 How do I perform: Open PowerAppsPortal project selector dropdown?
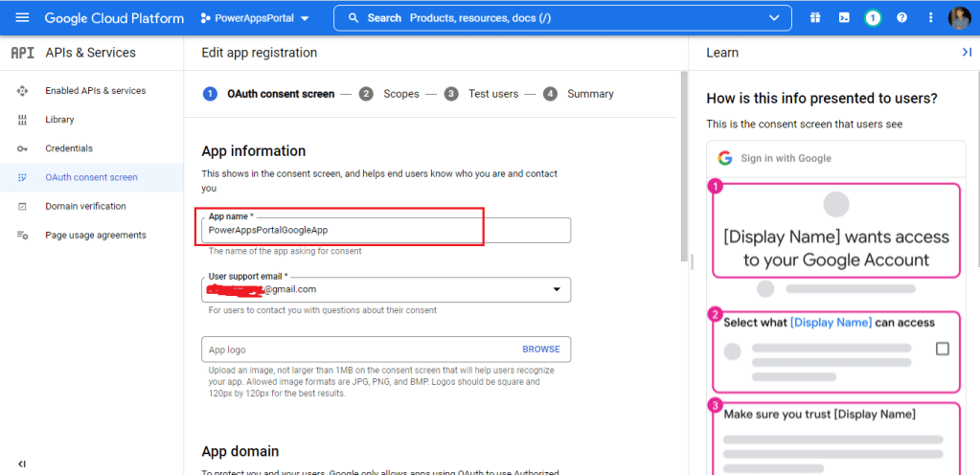tap(255, 18)
